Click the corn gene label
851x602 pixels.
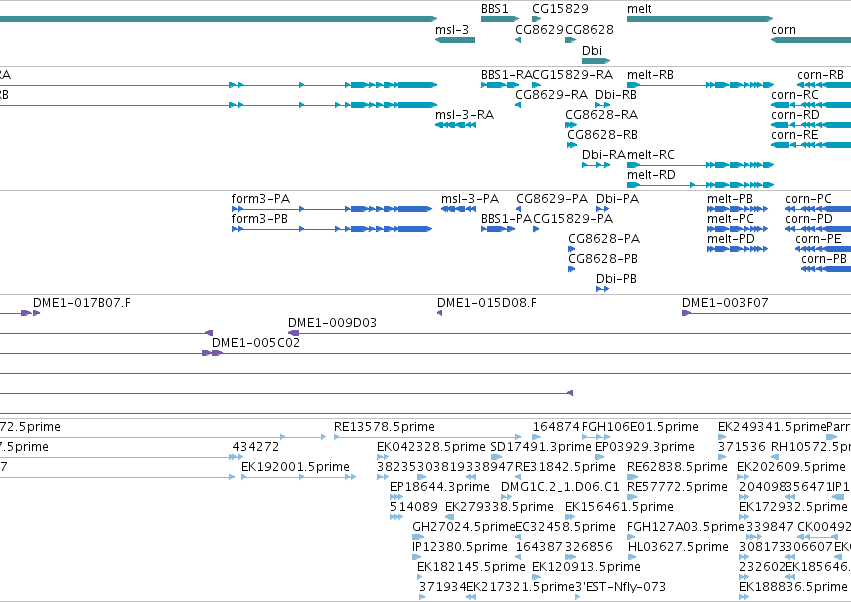[x=783, y=30]
